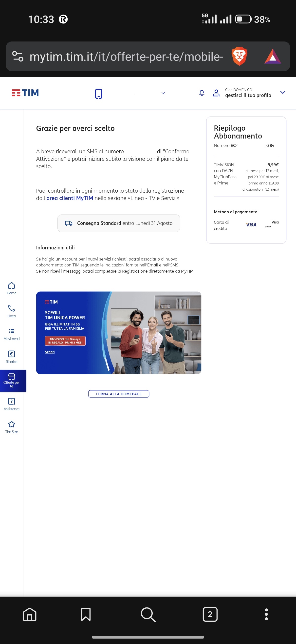Viewport: 296px width, 644px height.
Task: Click the TIM logo in header
Action: pyautogui.click(x=25, y=93)
